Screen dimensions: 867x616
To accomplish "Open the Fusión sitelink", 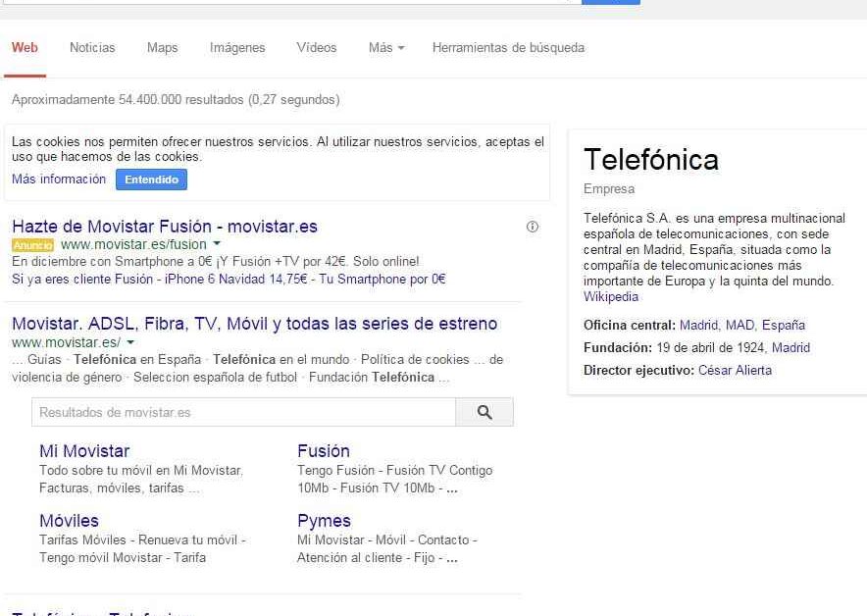I will click(324, 450).
